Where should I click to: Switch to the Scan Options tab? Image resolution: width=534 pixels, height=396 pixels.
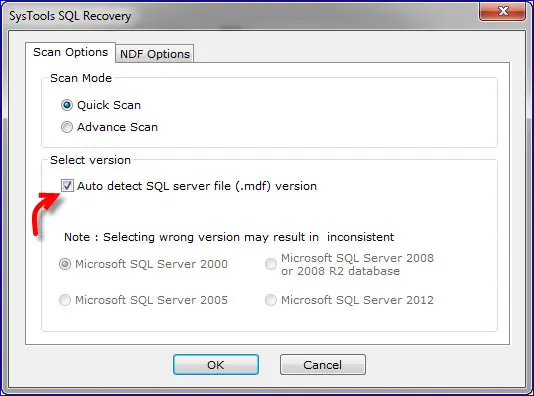click(70, 52)
